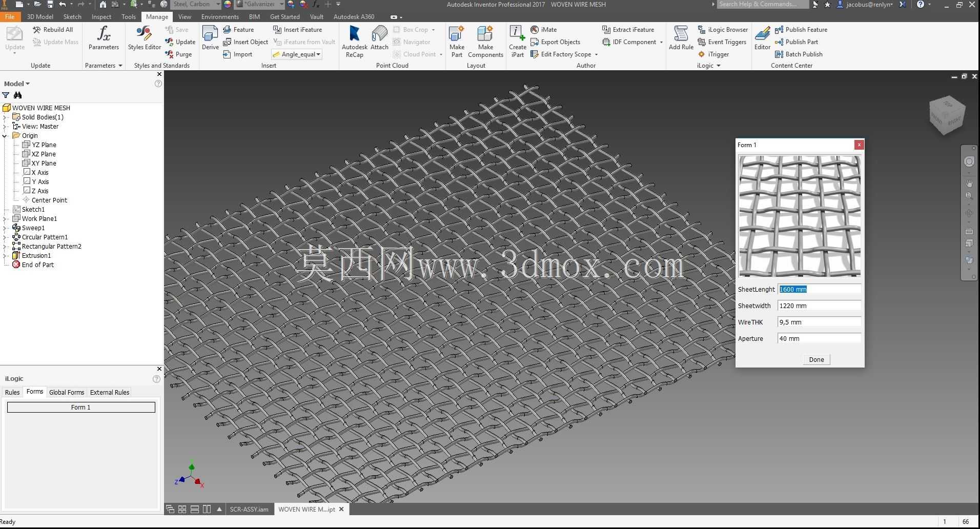
Task: Open the 3D Model ribbon tab
Action: [40, 17]
